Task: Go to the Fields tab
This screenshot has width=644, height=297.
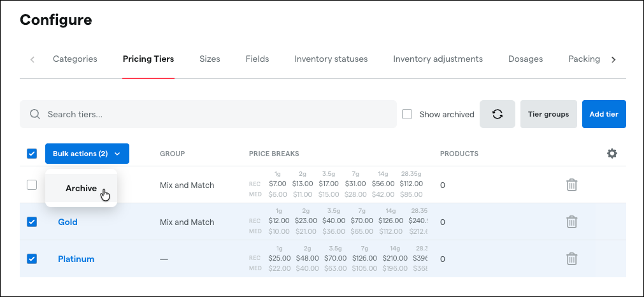Action: (x=257, y=59)
